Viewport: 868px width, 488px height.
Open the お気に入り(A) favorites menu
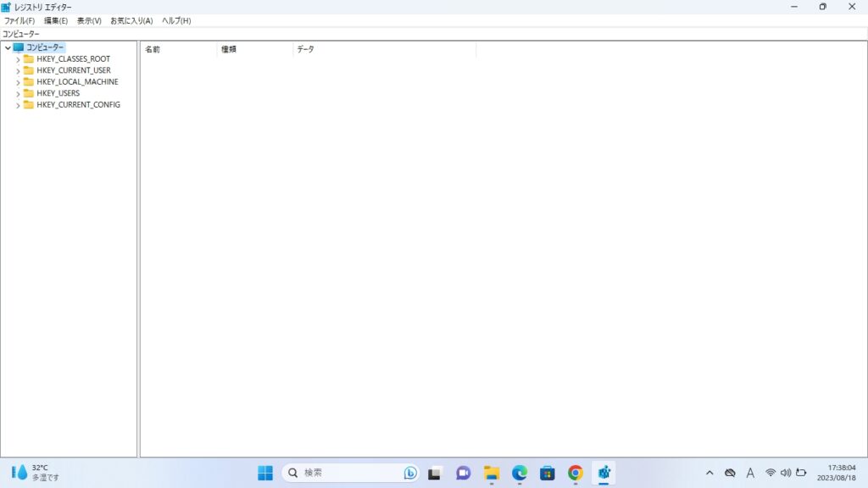click(131, 20)
